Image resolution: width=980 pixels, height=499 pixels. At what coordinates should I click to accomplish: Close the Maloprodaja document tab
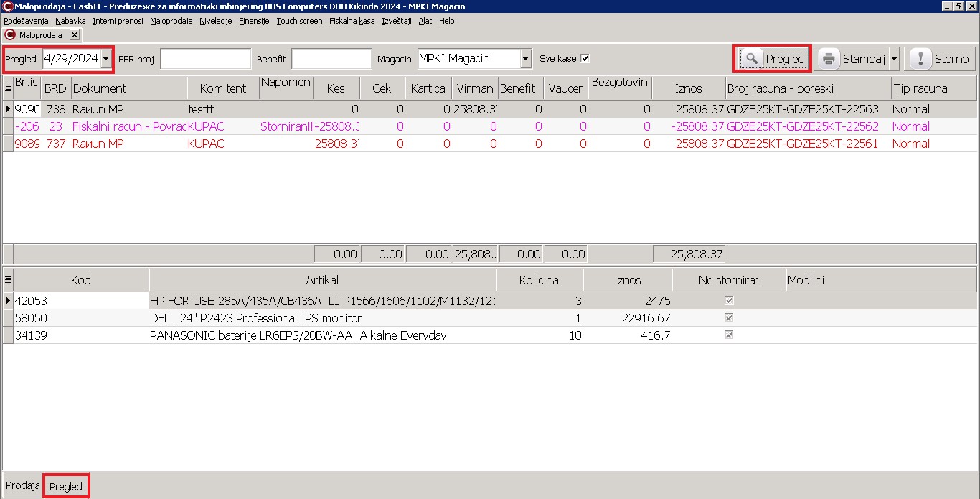pyautogui.click(x=74, y=34)
